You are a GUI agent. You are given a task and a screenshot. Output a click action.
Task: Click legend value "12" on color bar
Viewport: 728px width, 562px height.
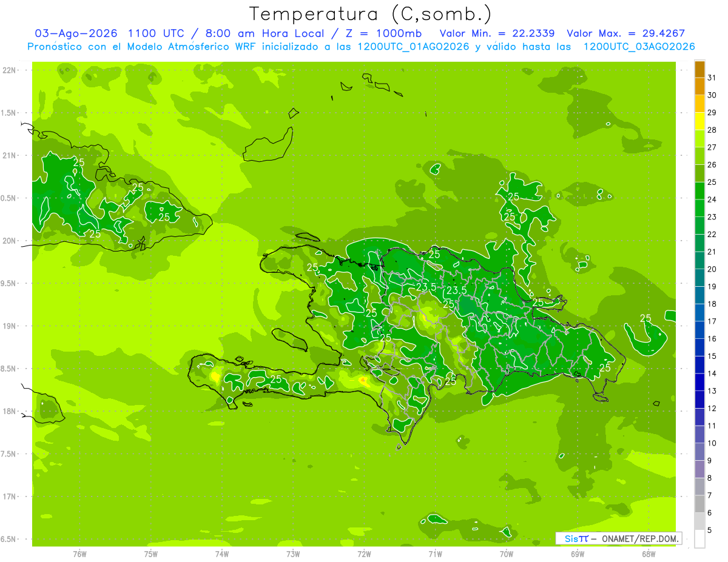712,409
